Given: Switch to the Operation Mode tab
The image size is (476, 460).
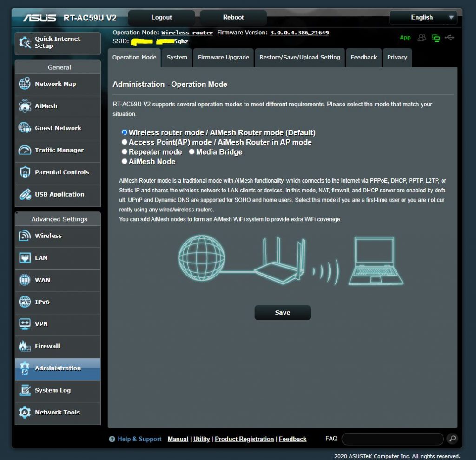Looking at the screenshot, I should (x=134, y=57).
